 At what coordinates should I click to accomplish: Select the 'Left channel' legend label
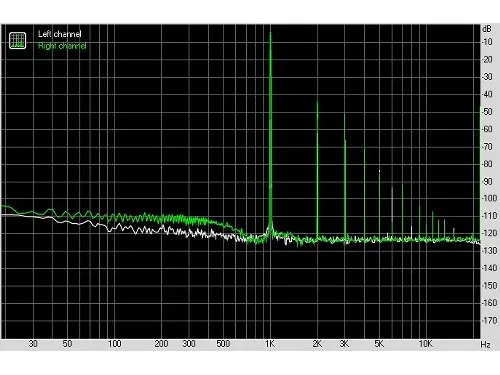[x=60, y=34]
